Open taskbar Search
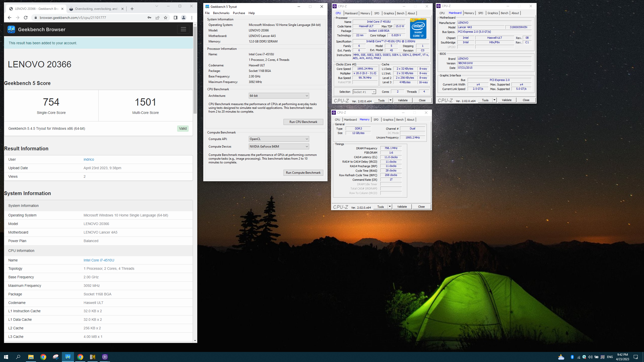The width and height of the screenshot is (644, 362). [x=18, y=357]
